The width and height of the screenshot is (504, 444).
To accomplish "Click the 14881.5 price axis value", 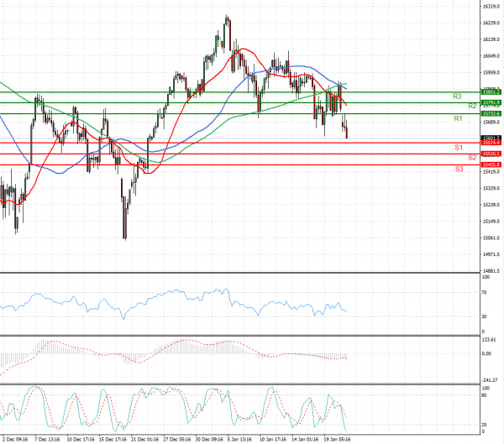I will click(491, 271).
